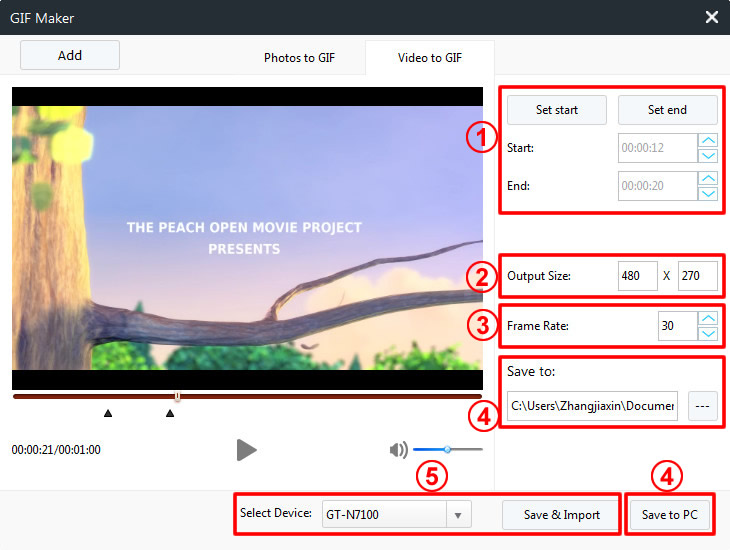Switch to the Photos to GIF tab
730x550 pixels.
coord(299,58)
